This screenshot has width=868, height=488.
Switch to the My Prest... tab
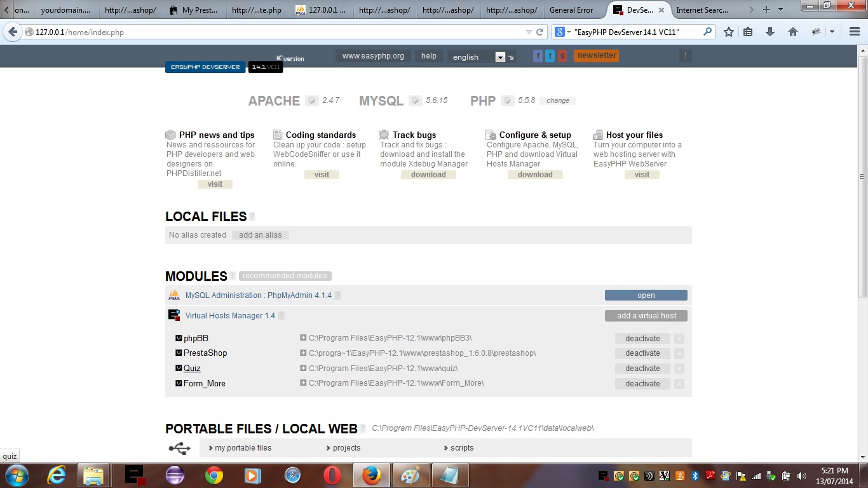(x=194, y=10)
